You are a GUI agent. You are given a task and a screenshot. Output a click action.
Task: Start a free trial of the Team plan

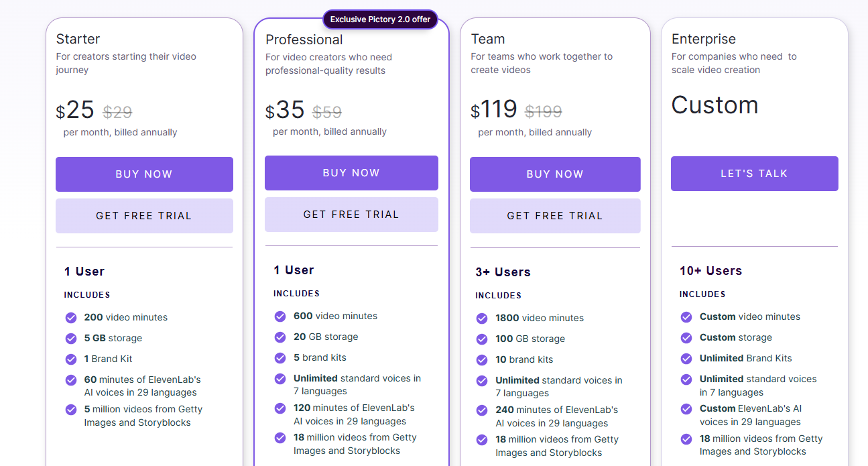[x=555, y=215]
